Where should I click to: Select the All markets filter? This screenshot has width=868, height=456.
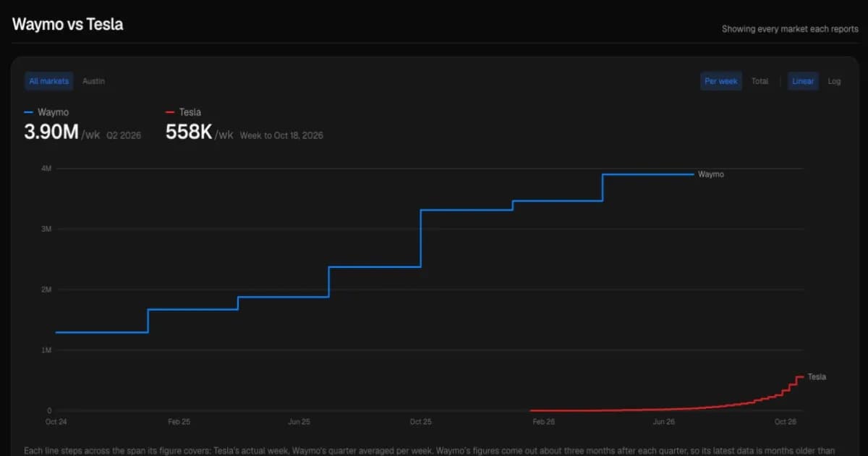coord(49,81)
